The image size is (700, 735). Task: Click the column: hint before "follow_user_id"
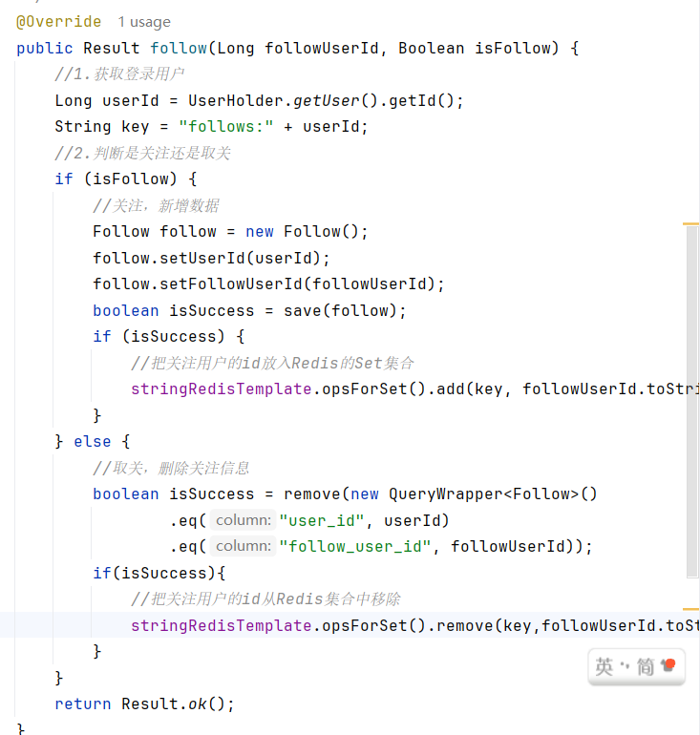(x=244, y=546)
